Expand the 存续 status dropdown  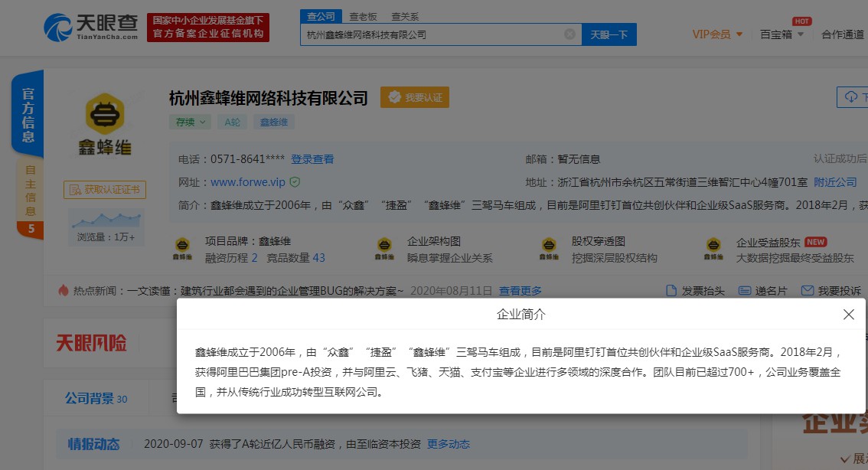190,122
